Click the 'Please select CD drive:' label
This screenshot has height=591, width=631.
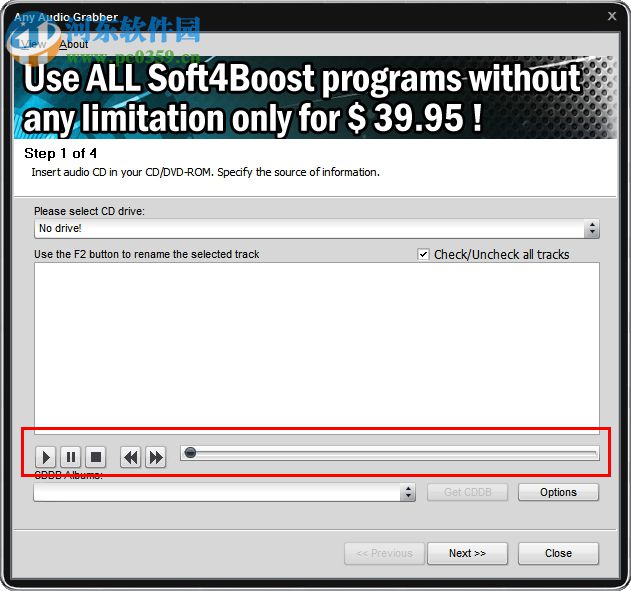[x=89, y=211]
